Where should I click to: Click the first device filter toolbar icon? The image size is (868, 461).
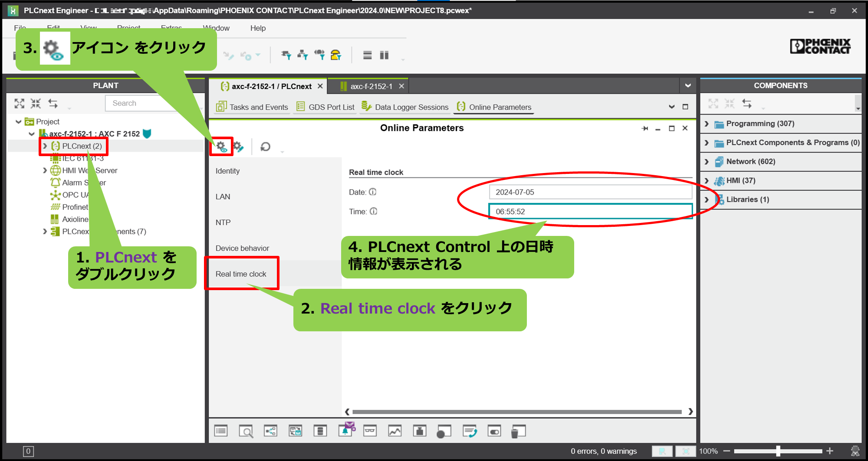point(286,55)
